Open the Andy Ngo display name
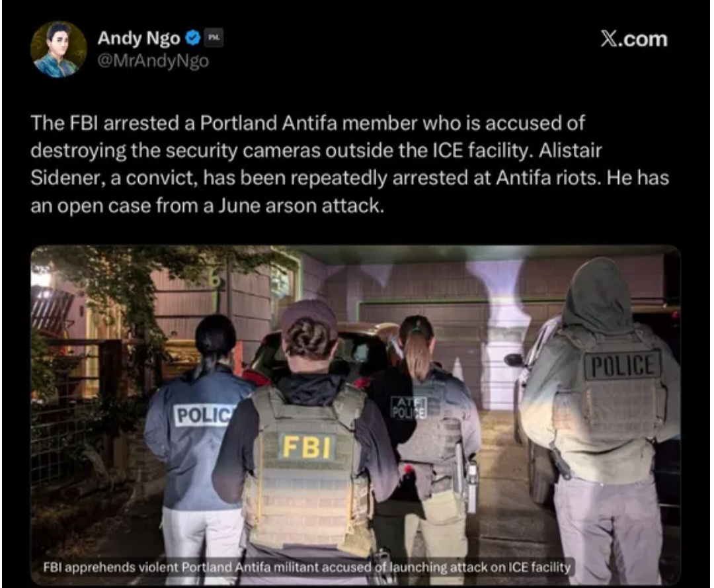714x588 pixels. 139,38
